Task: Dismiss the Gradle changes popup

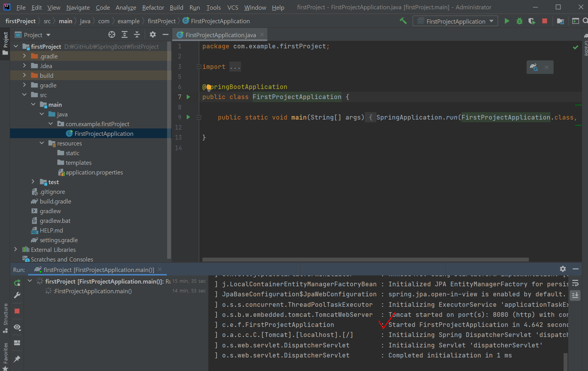Action: [547, 67]
